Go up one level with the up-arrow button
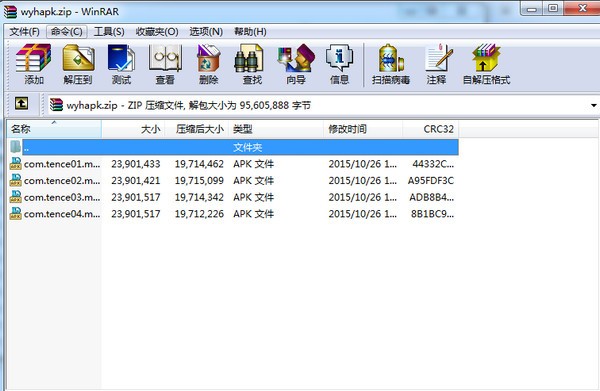Image resolution: width=600 pixels, height=391 pixels. click(21, 104)
